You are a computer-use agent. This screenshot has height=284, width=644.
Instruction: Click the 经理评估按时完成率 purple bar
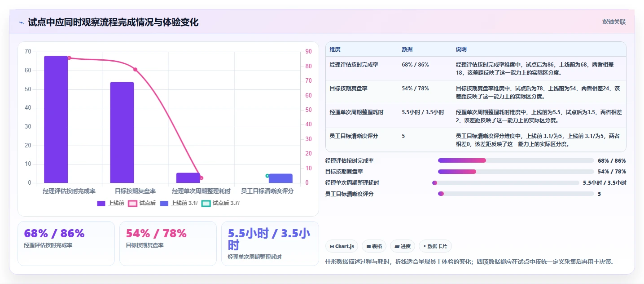[56, 120]
